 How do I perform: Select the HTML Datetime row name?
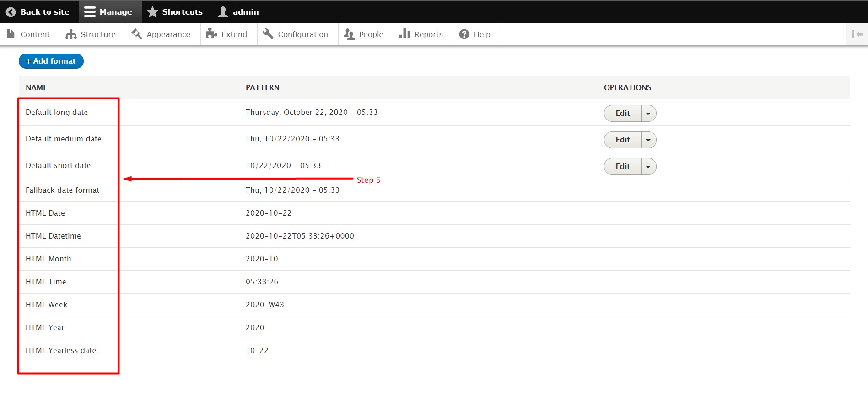click(53, 236)
